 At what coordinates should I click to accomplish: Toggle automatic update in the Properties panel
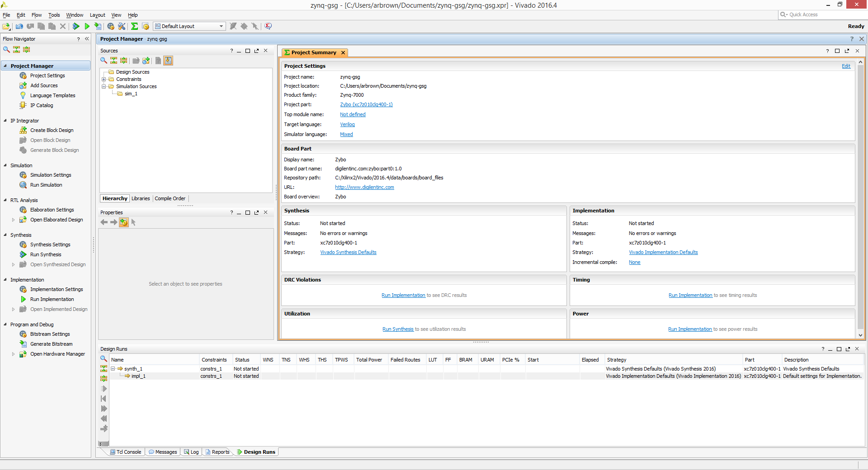tap(123, 222)
